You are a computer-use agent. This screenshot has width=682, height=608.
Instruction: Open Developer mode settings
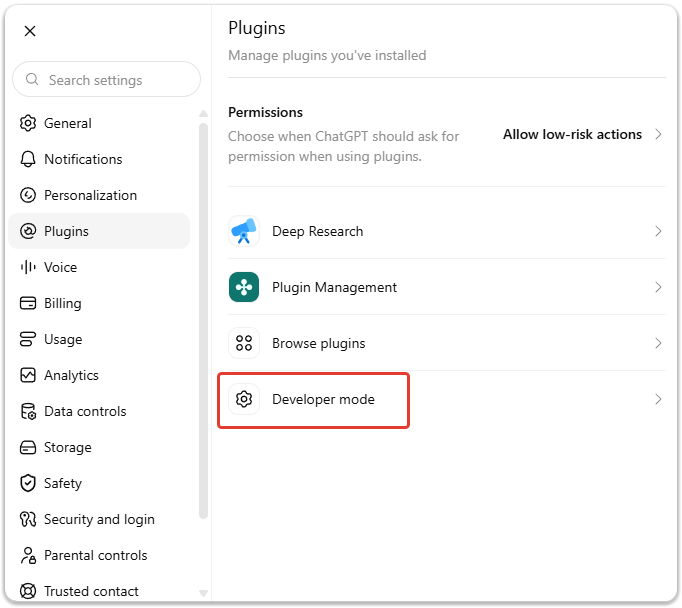pyautogui.click(x=447, y=399)
